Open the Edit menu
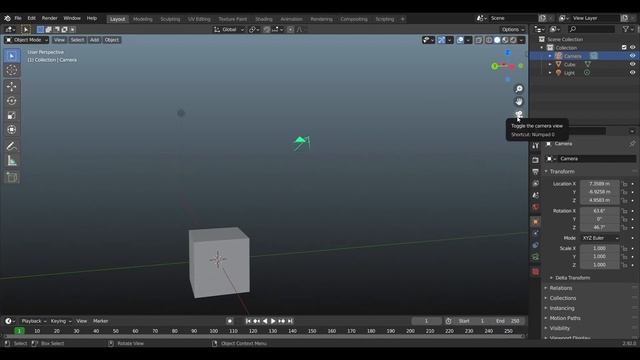 point(31,18)
